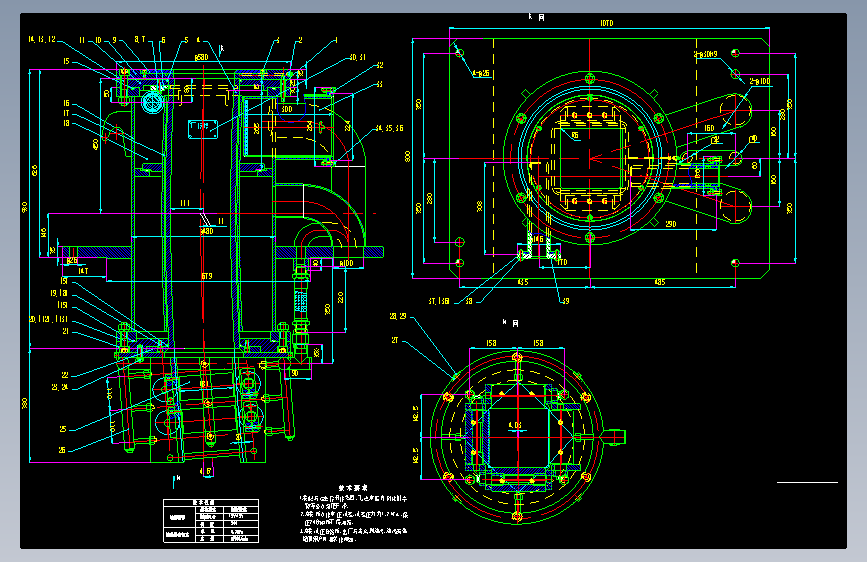The image size is (867, 562).
Task: Click the specification table at the bottom
Action: (x=211, y=521)
